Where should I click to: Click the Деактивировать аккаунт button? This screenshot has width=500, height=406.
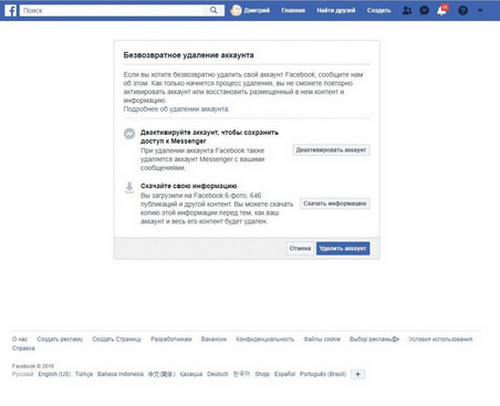(x=331, y=150)
